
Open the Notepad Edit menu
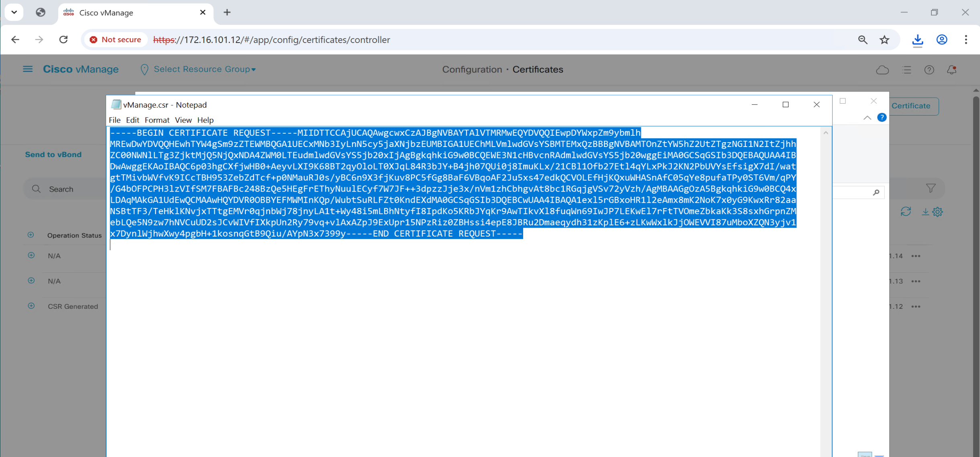[x=132, y=120]
